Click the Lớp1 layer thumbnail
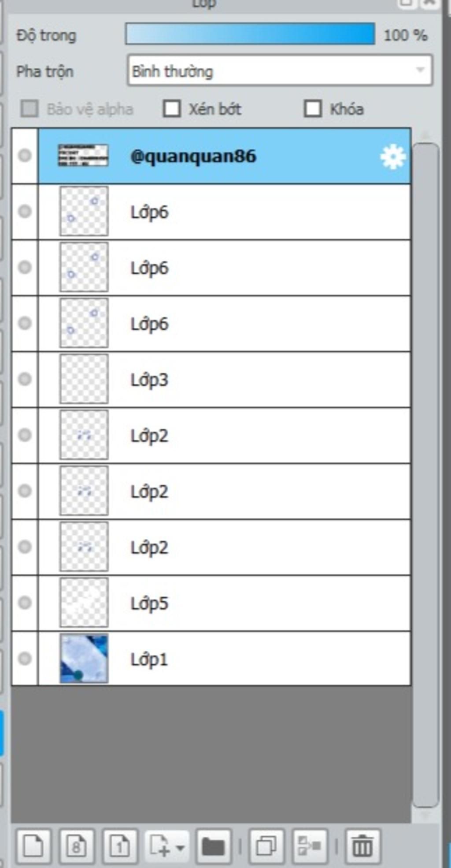 [x=84, y=659]
